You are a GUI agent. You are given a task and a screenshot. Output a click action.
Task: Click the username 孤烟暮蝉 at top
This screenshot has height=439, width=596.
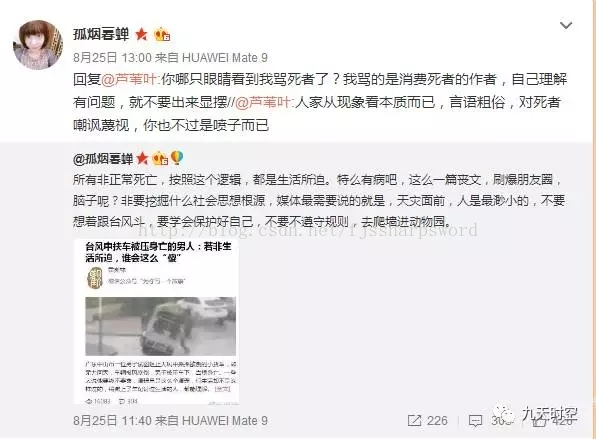tap(101, 34)
